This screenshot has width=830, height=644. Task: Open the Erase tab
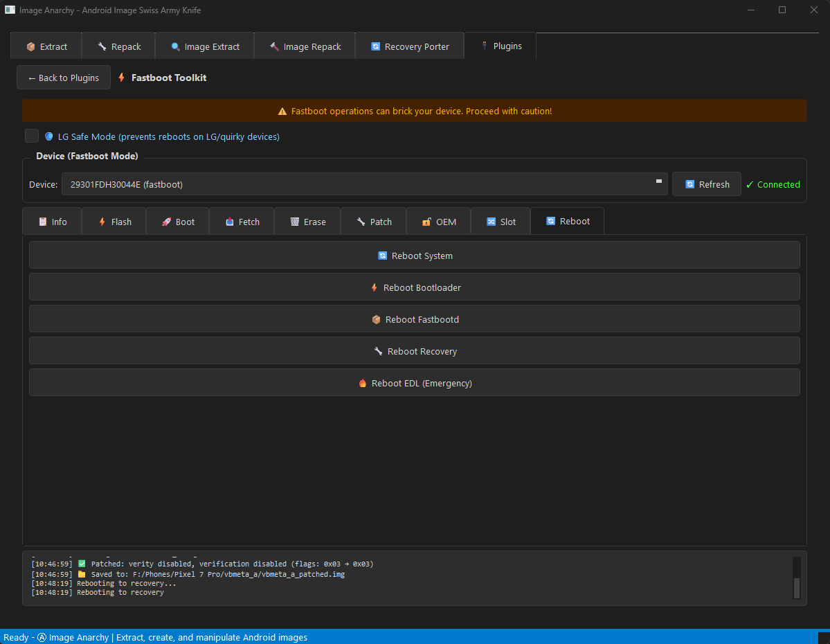click(x=307, y=222)
